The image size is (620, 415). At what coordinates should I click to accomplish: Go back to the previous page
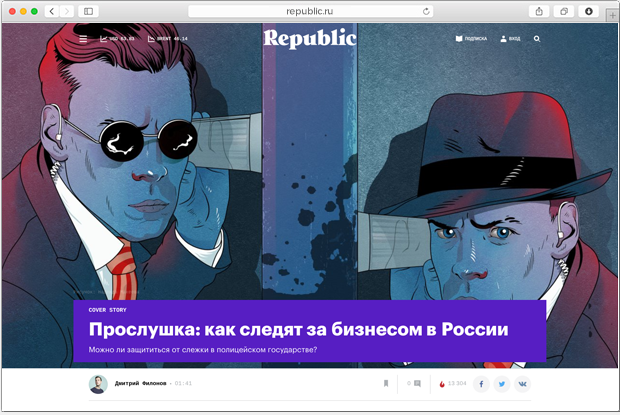[x=52, y=11]
